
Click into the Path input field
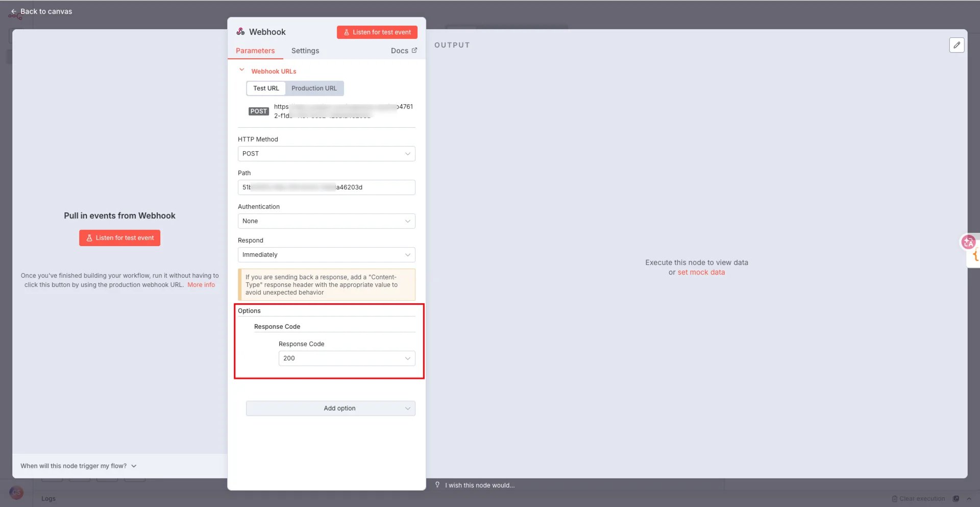pos(326,187)
